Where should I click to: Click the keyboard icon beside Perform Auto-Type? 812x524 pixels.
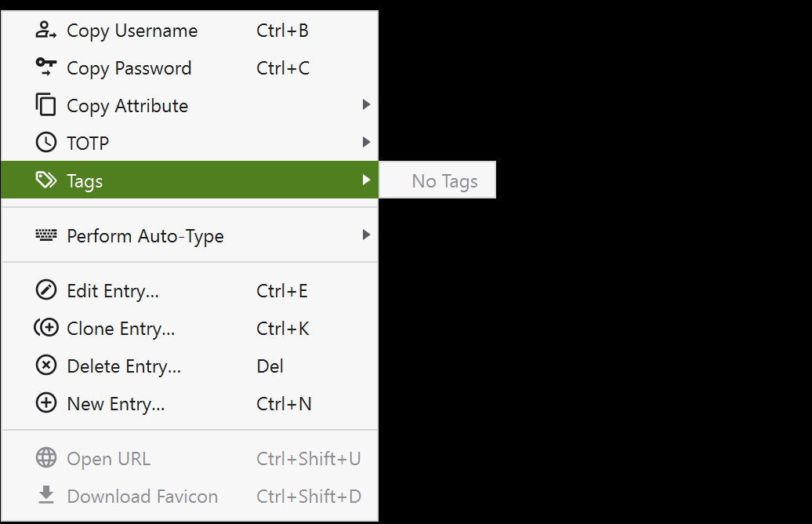click(46, 235)
